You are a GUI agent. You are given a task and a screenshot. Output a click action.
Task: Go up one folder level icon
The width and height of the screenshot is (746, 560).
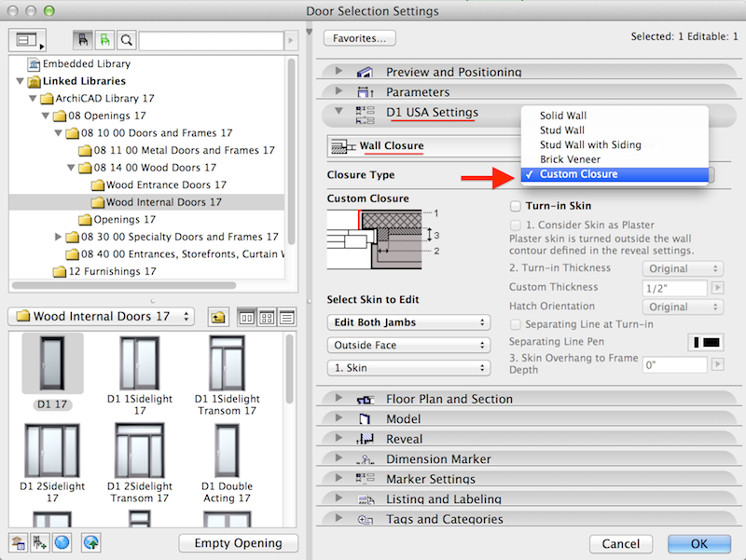point(218,317)
